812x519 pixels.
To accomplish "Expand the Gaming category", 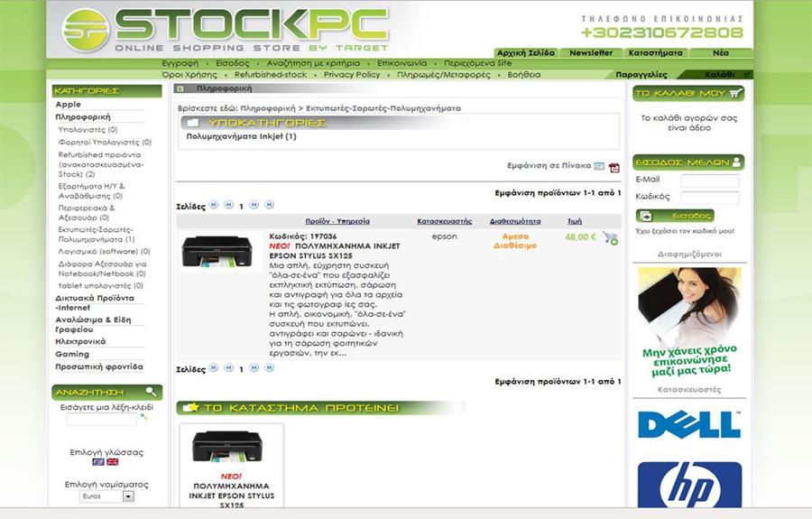I will coord(72,355).
